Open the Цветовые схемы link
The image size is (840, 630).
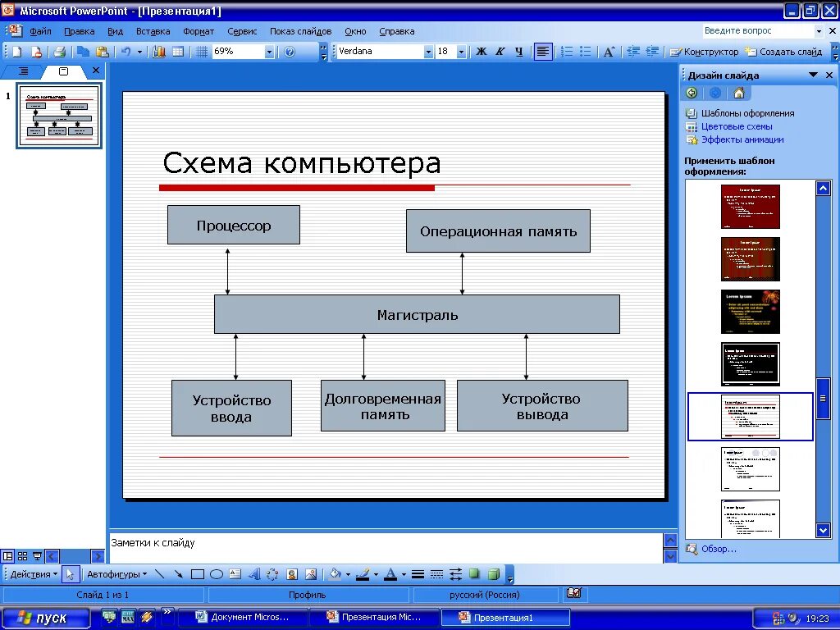pyautogui.click(x=737, y=126)
